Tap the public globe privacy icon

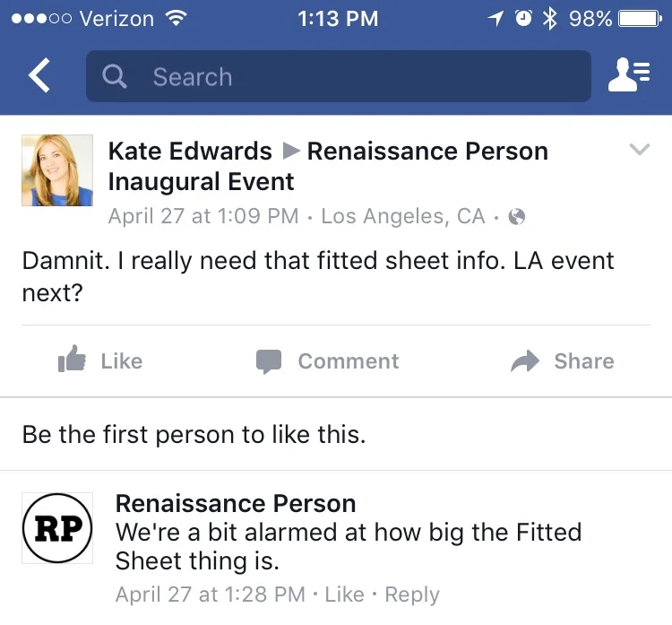coord(516,217)
